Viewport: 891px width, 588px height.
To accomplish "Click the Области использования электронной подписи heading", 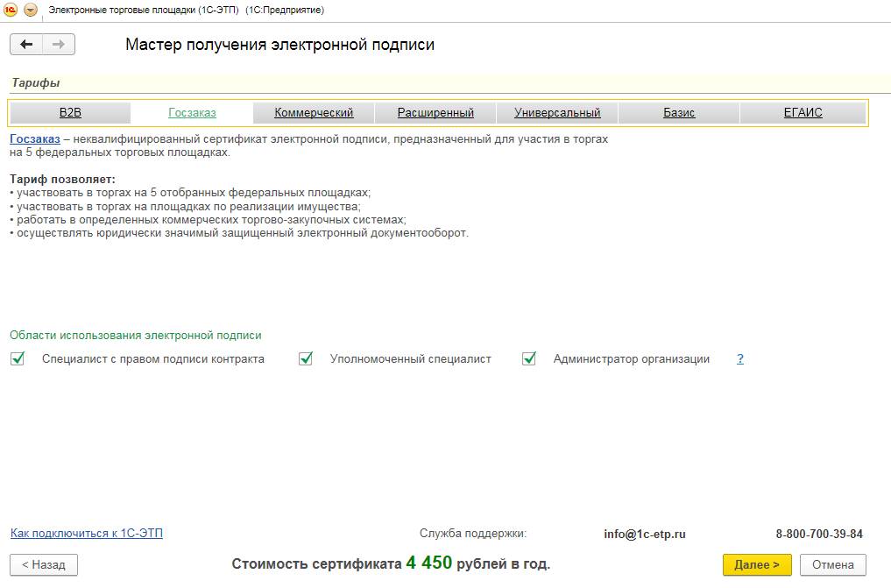I will tap(135, 336).
